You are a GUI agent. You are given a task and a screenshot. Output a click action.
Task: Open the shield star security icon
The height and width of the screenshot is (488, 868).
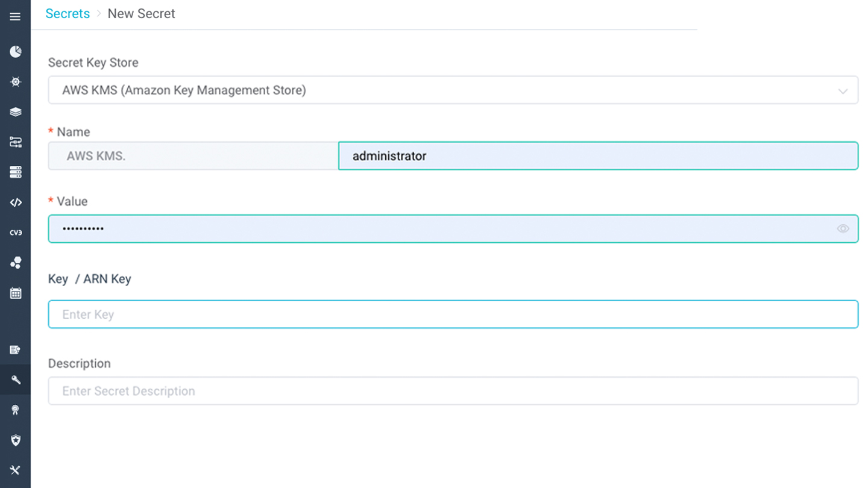(15, 440)
